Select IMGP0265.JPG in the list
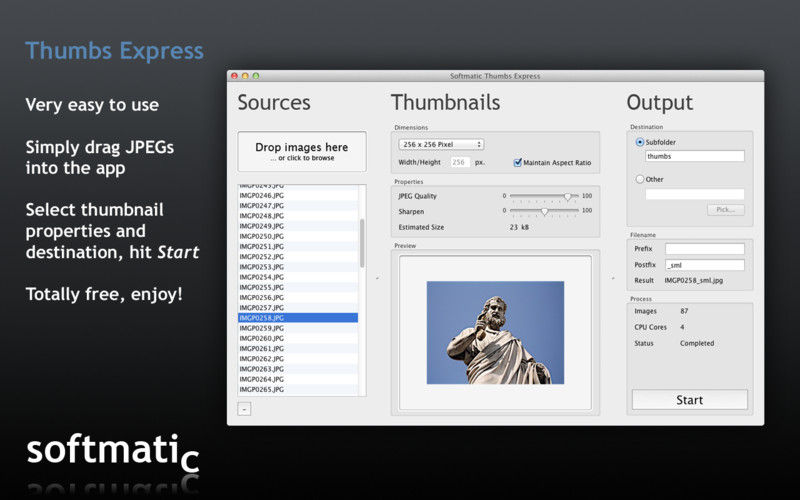 coord(298,389)
